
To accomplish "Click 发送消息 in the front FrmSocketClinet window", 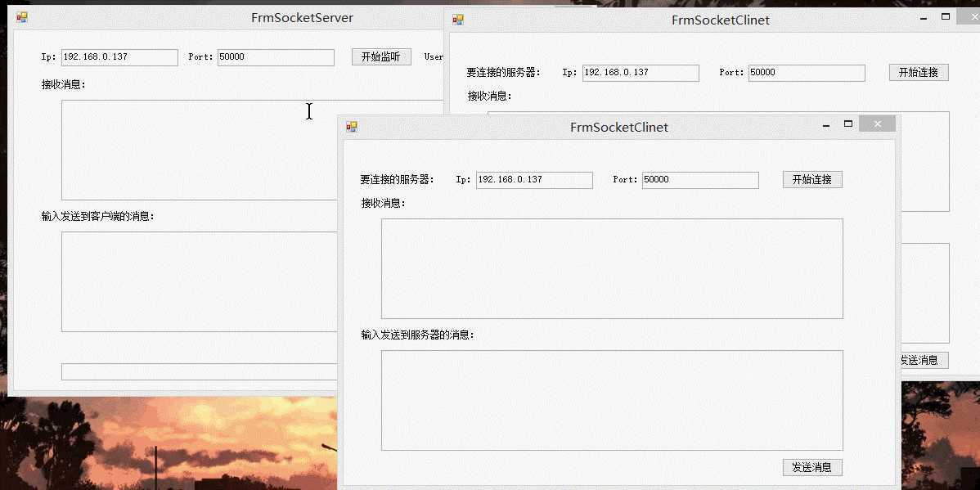I will click(812, 467).
